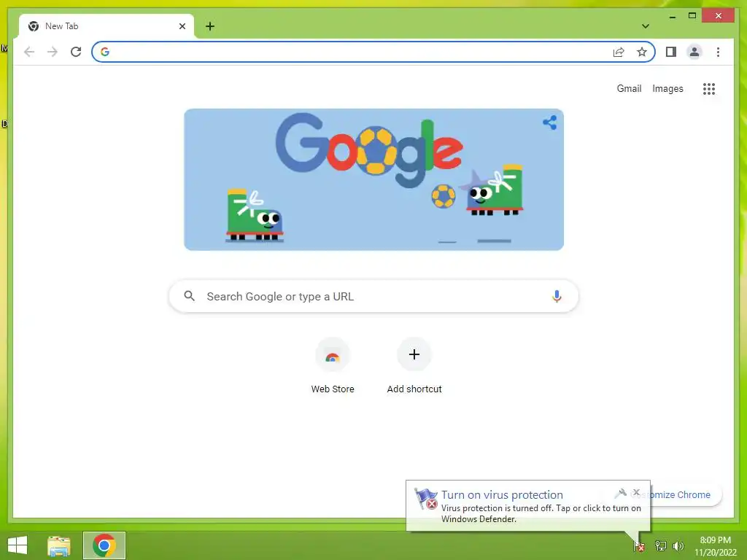Screen dimensions: 747x560
Task: Click the back navigation arrow
Action: (29, 52)
